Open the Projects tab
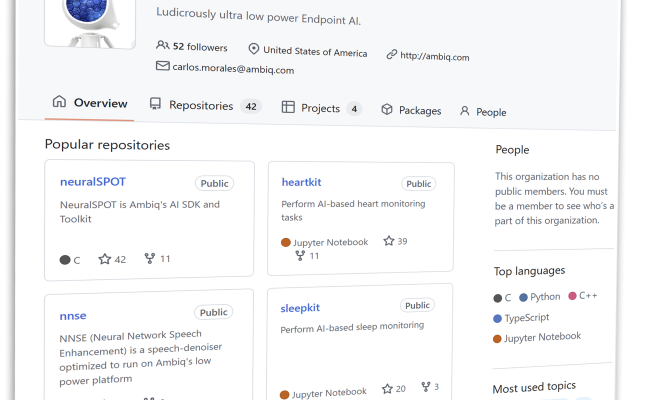The width and height of the screenshot is (650, 400). 320,108
